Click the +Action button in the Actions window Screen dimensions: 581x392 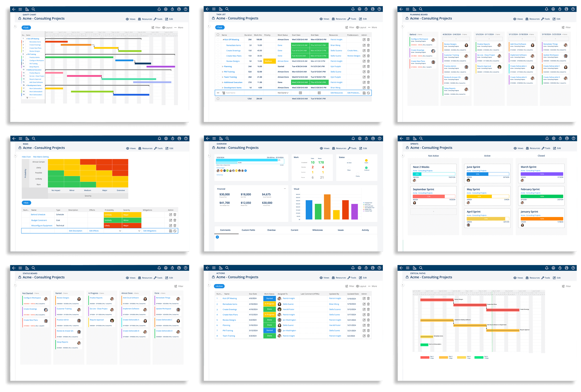pos(220,286)
